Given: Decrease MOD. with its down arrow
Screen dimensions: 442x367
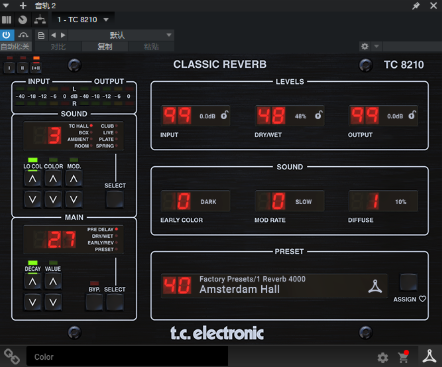Looking at the screenshot, I should 74,200.
